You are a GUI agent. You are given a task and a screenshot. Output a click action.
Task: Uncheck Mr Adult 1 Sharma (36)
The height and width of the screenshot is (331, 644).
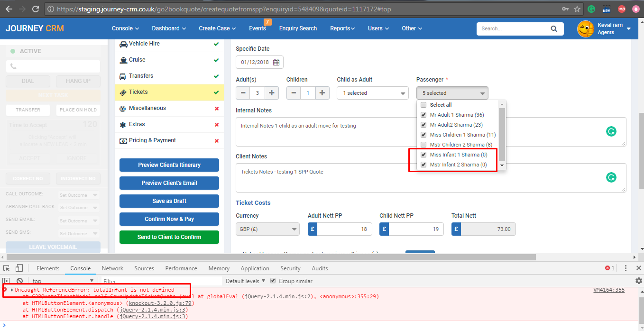click(x=423, y=115)
